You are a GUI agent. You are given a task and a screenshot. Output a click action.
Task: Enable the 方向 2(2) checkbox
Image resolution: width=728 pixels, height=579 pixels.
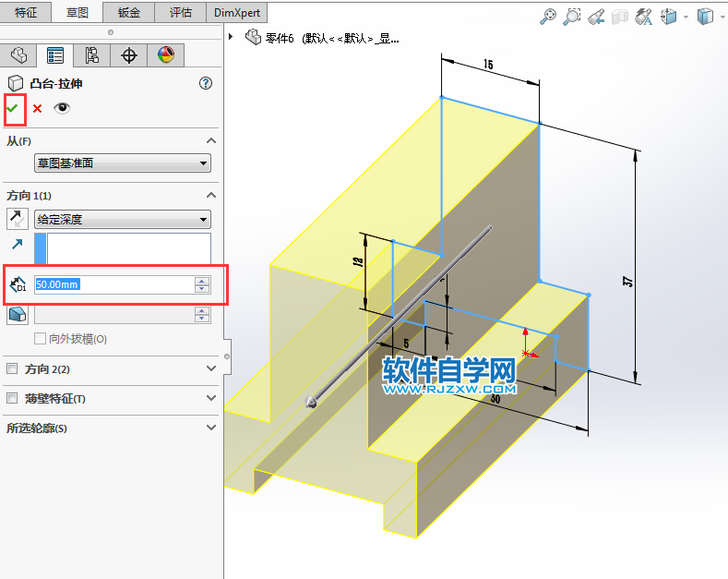[x=12, y=369]
